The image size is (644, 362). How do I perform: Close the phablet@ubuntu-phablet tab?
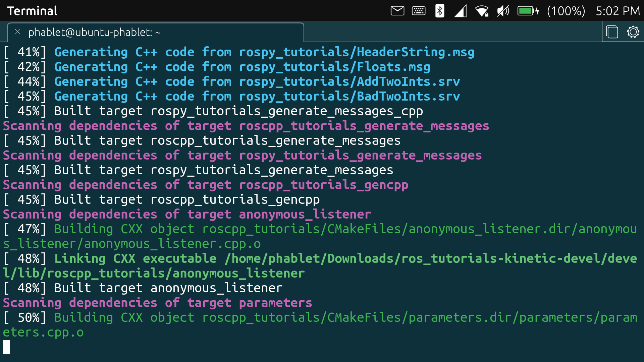[17, 32]
